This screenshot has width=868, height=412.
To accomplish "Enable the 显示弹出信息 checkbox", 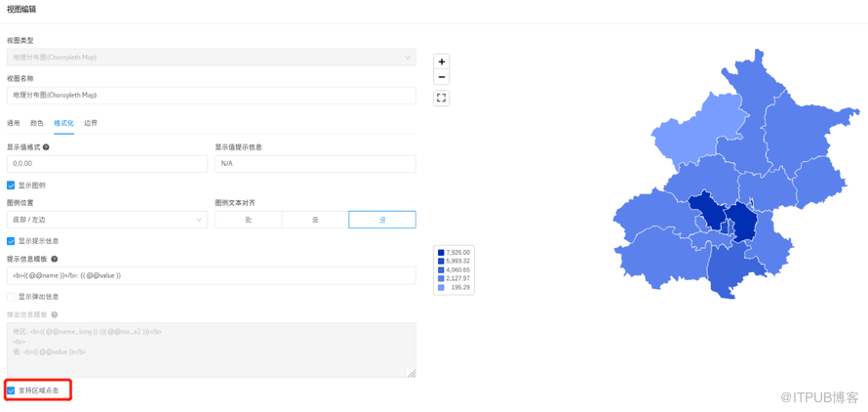I will (11, 297).
